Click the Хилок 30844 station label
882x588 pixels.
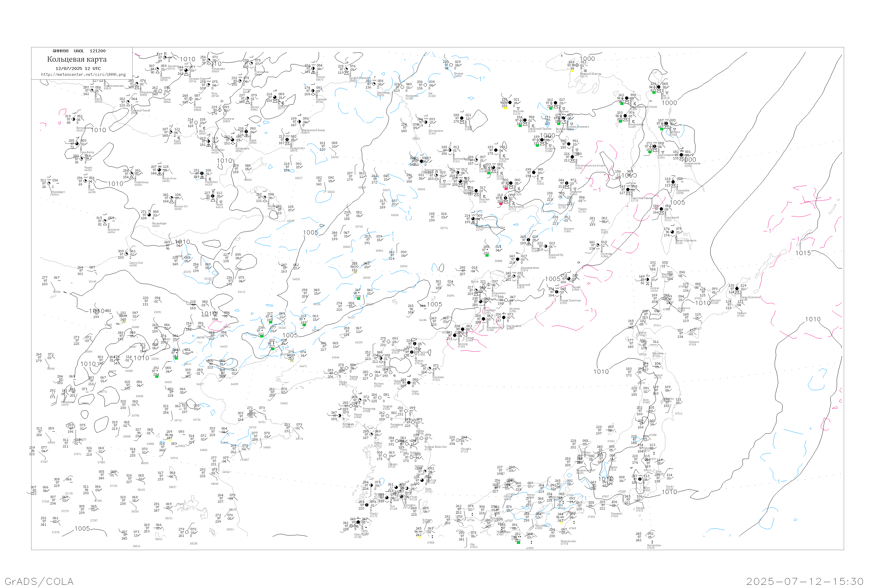click(x=167, y=101)
